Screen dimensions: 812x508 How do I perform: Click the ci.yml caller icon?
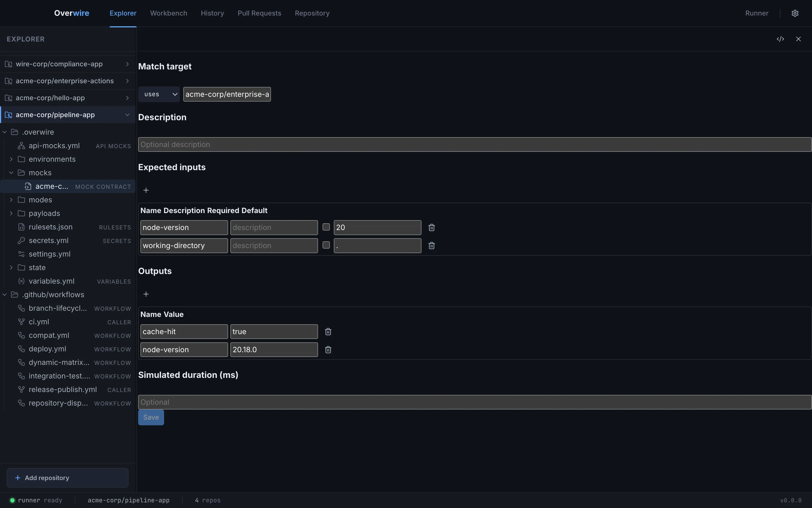click(21, 322)
